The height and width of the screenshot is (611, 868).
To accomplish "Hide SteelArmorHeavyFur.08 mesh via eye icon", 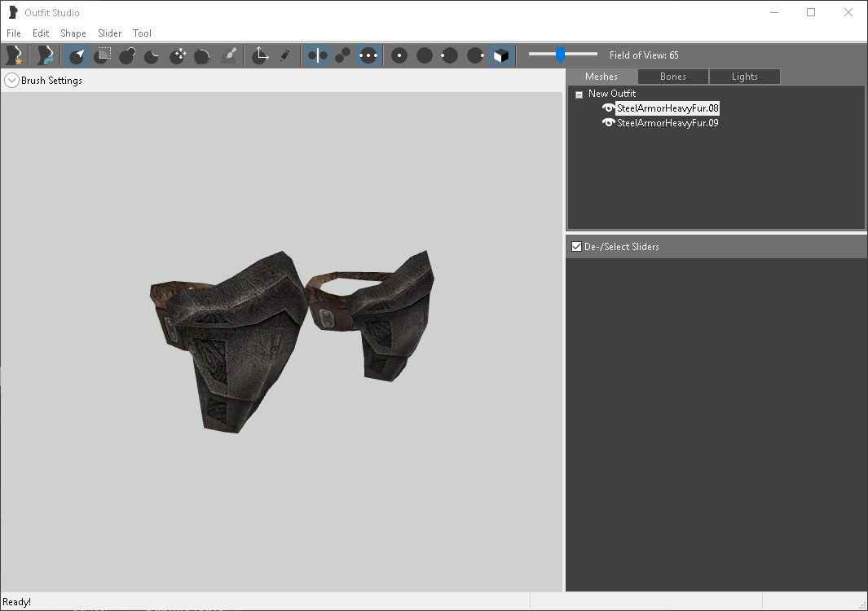I will pyautogui.click(x=608, y=108).
